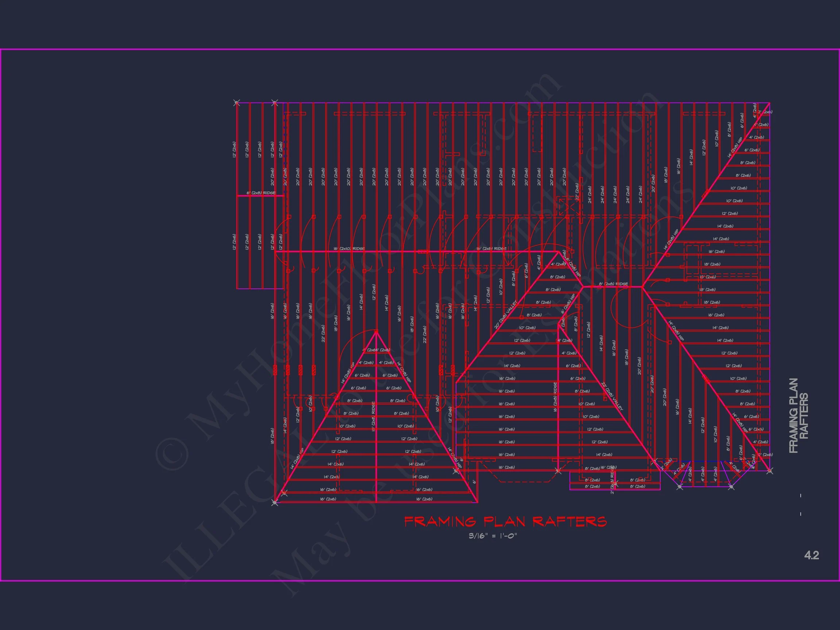Click the X marker at bottom-left roof corner
The width and height of the screenshot is (840, 630).
[275, 502]
